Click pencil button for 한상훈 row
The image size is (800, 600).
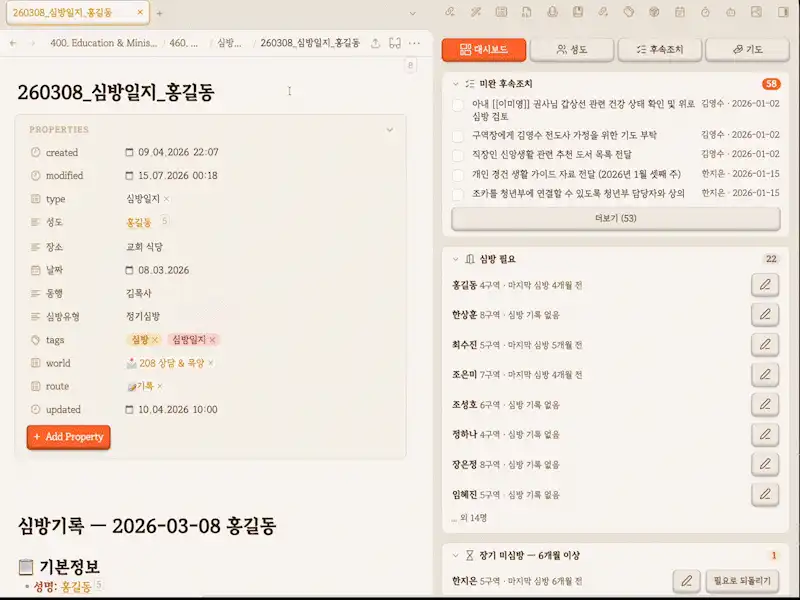[765, 314]
